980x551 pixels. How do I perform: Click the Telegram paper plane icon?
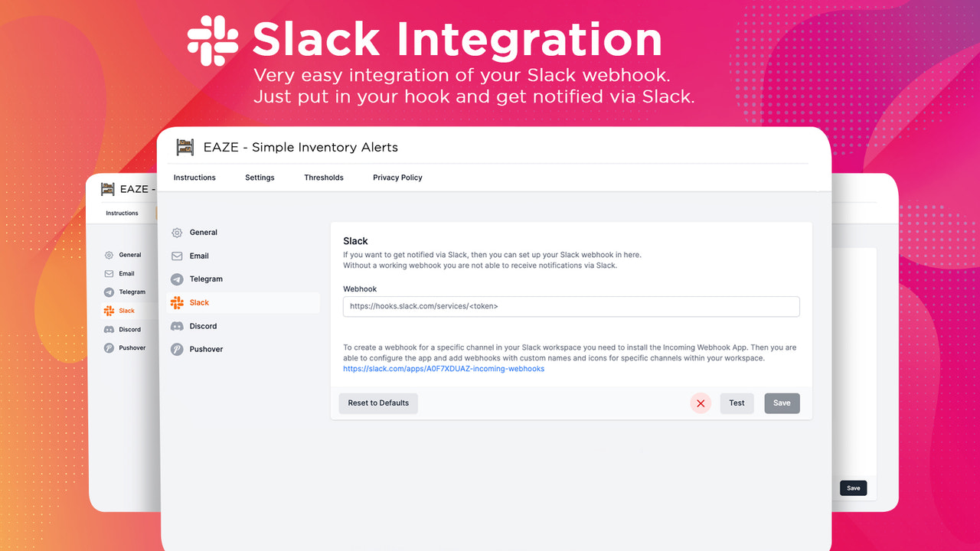(178, 279)
